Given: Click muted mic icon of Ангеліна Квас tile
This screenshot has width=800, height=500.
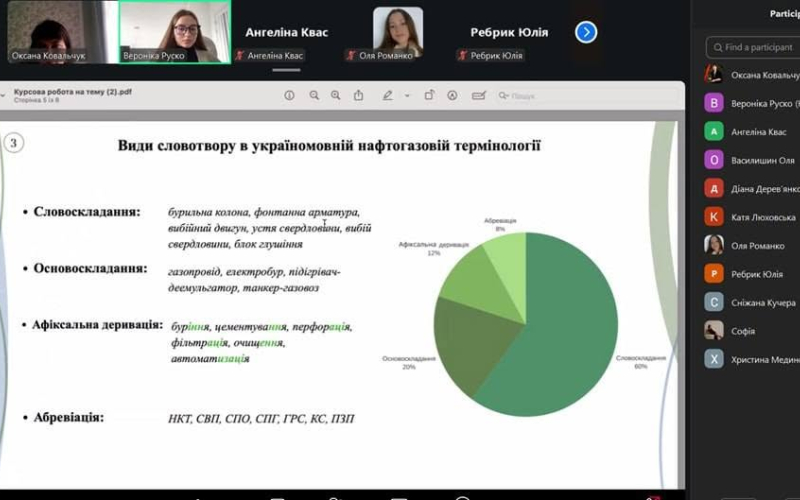Looking at the screenshot, I should 239,55.
